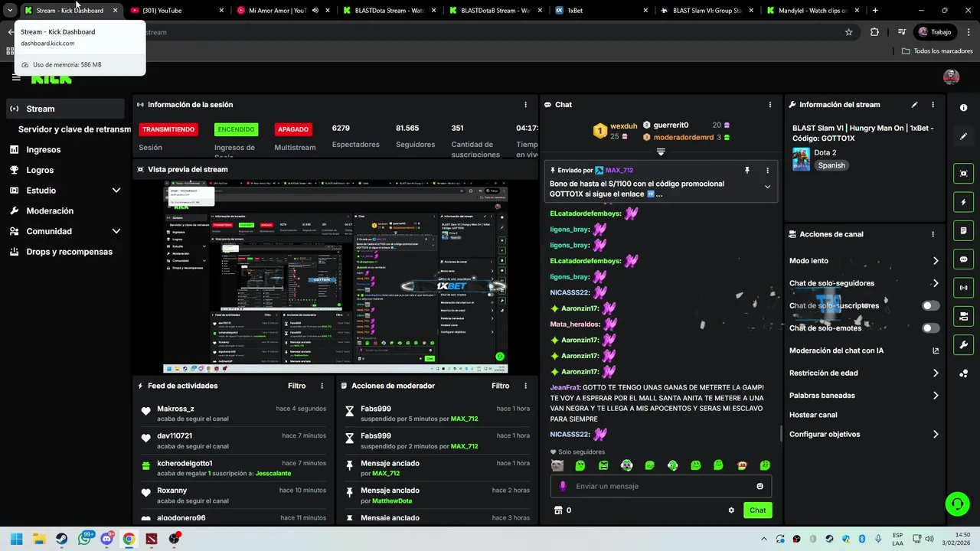Toggle stream preview widget in right sidebar
980x551 pixels.
963,174
